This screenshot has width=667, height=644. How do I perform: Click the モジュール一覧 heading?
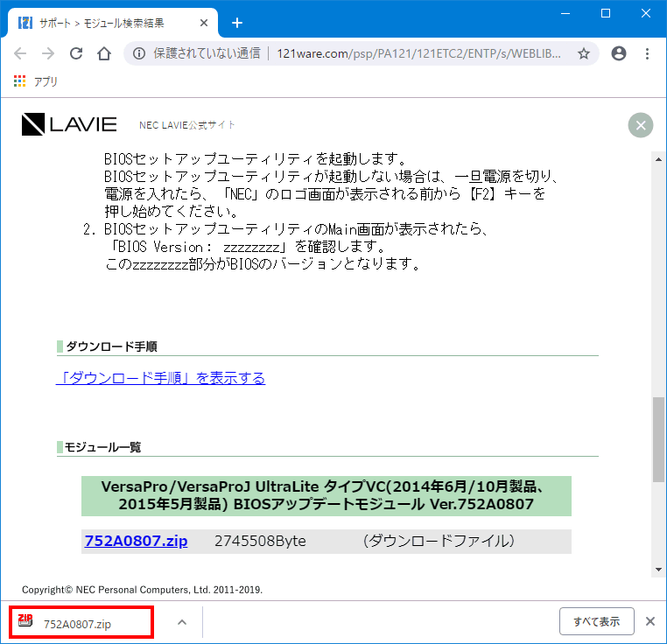tap(102, 447)
